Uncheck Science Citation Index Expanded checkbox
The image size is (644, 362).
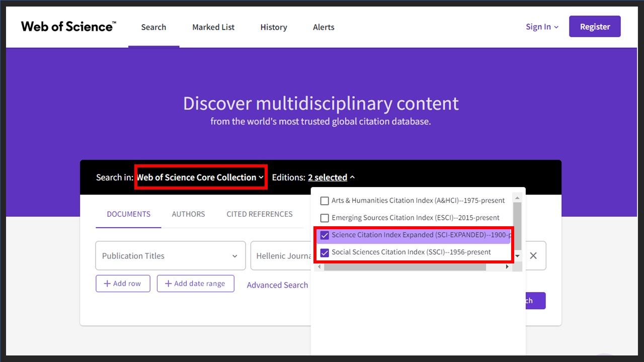point(325,235)
